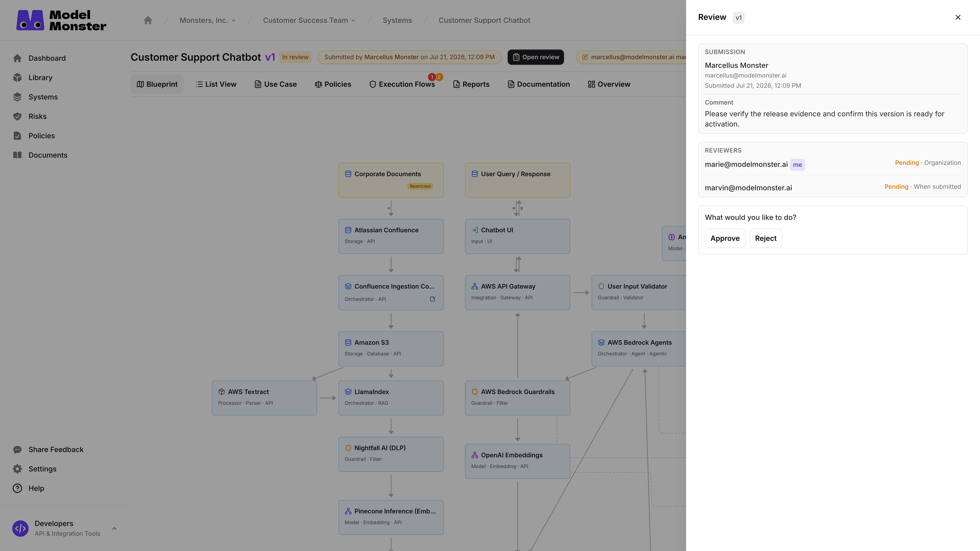Screen dimensions: 980x551
Task: Click the AWS Bedrock Guardrails shield icon
Action: click(475, 392)
